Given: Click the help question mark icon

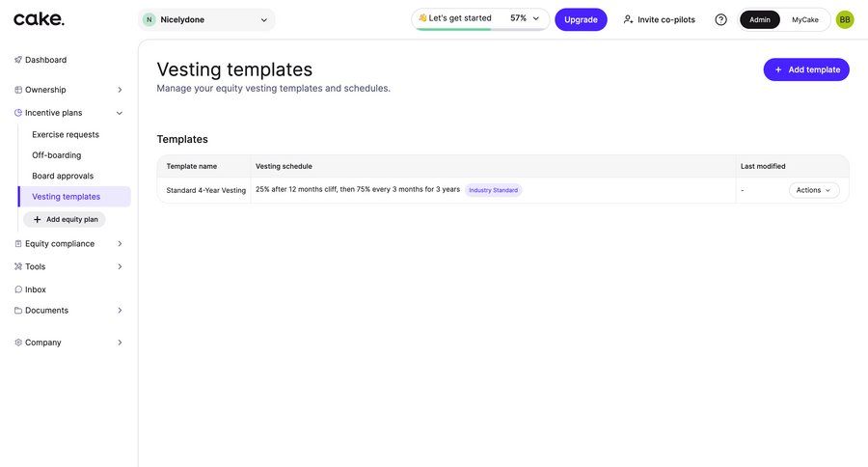Looking at the screenshot, I should [x=720, y=19].
